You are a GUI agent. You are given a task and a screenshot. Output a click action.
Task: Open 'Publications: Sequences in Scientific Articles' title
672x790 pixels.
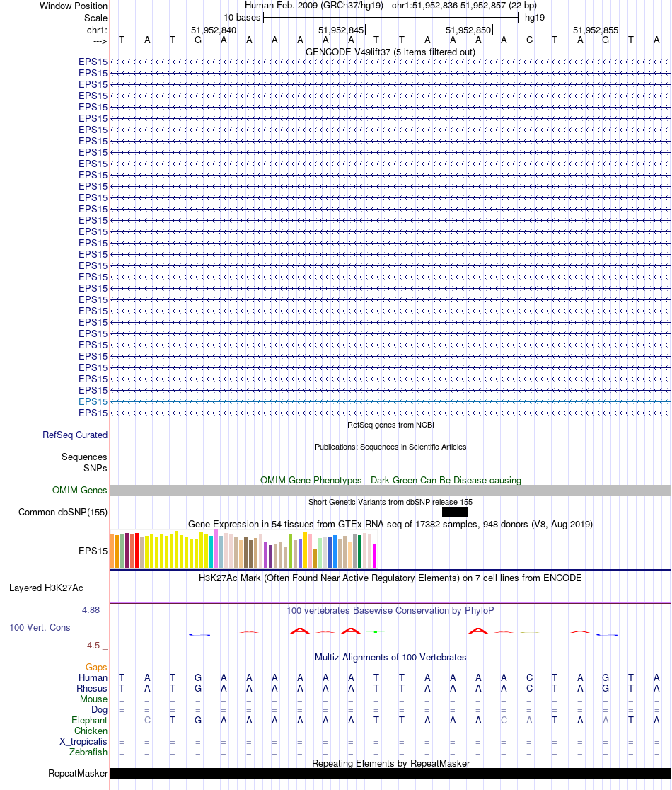point(390,447)
